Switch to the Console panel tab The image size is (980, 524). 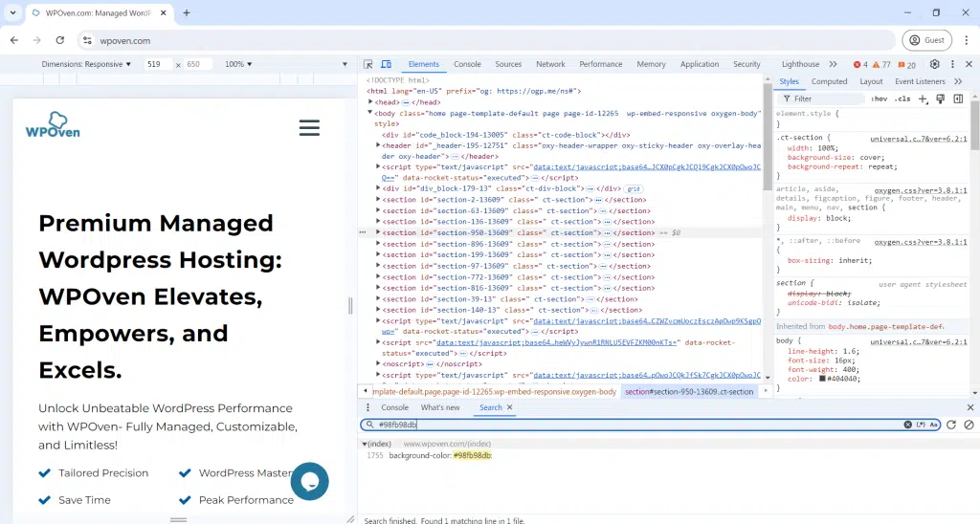tap(467, 64)
